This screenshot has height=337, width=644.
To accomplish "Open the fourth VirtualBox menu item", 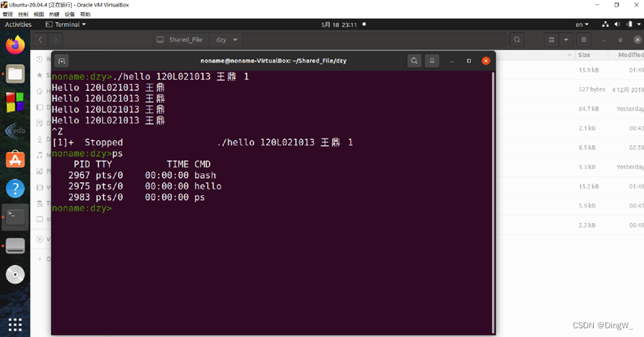I will [x=55, y=15].
